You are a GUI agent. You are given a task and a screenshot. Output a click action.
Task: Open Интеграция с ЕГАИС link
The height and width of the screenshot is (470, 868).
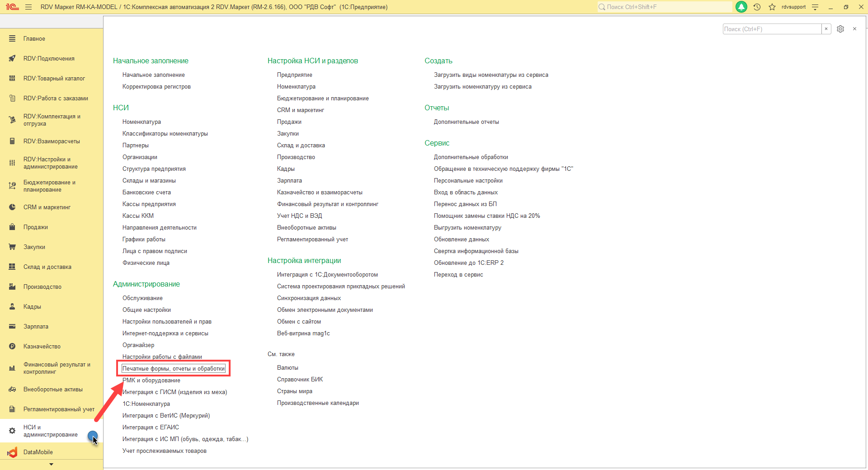click(151, 428)
